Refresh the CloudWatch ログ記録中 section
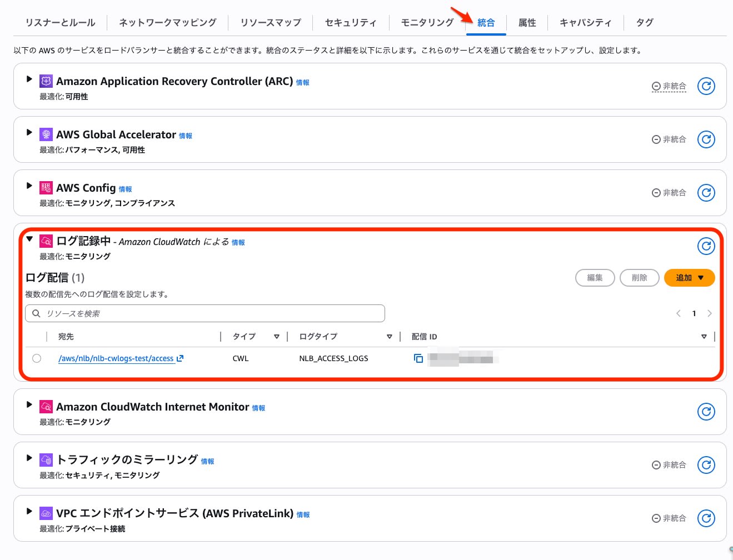Screen dimensions: 733x560 point(706,246)
